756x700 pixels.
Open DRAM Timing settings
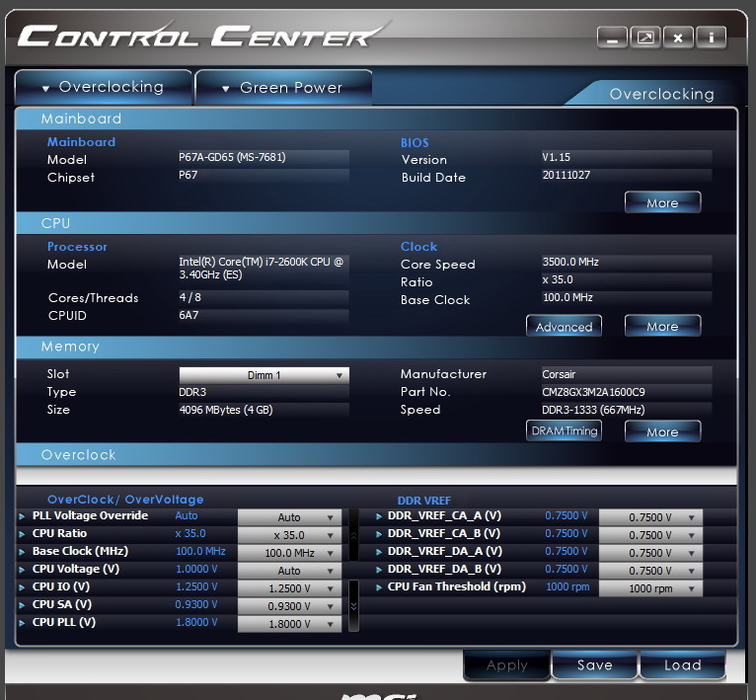[x=564, y=430]
